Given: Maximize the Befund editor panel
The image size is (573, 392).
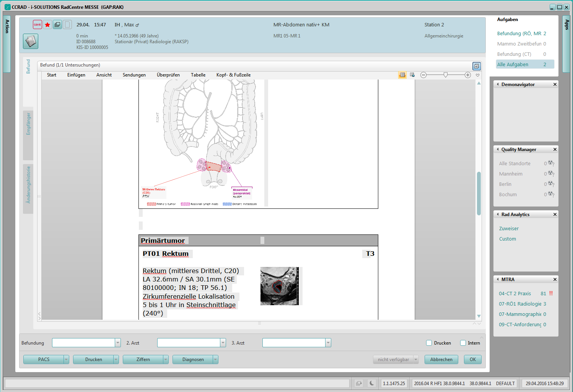Looking at the screenshot, I should click(x=476, y=66).
